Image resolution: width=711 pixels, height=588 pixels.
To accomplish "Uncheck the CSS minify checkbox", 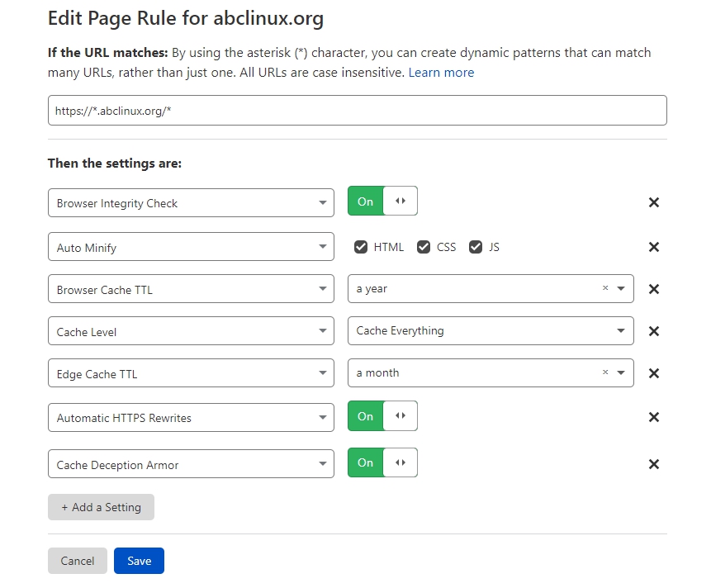I will (x=424, y=247).
